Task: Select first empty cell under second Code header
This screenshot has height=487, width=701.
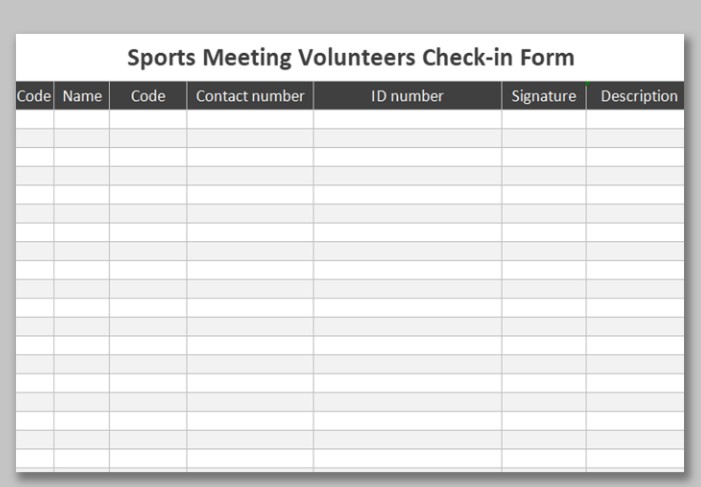Action: [148, 119]
